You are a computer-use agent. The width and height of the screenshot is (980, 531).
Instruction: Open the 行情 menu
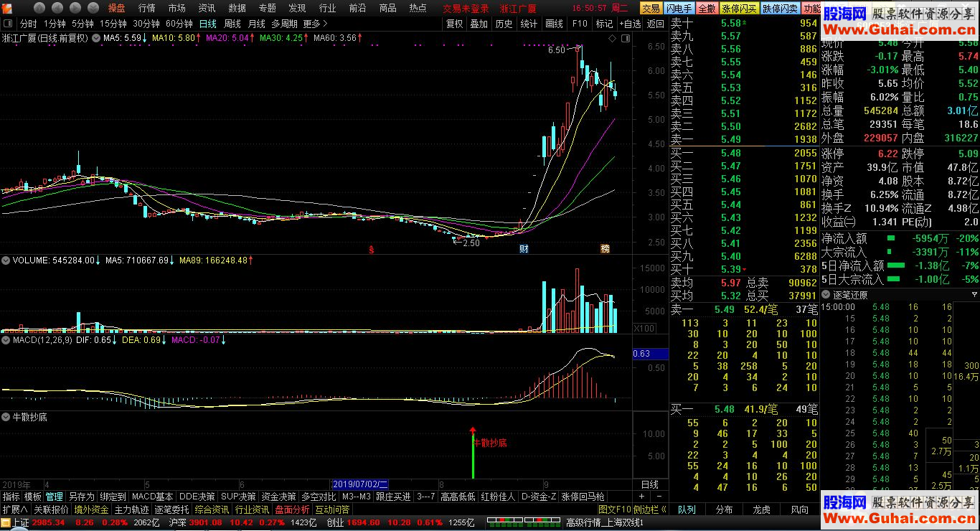tap(146, 9)
